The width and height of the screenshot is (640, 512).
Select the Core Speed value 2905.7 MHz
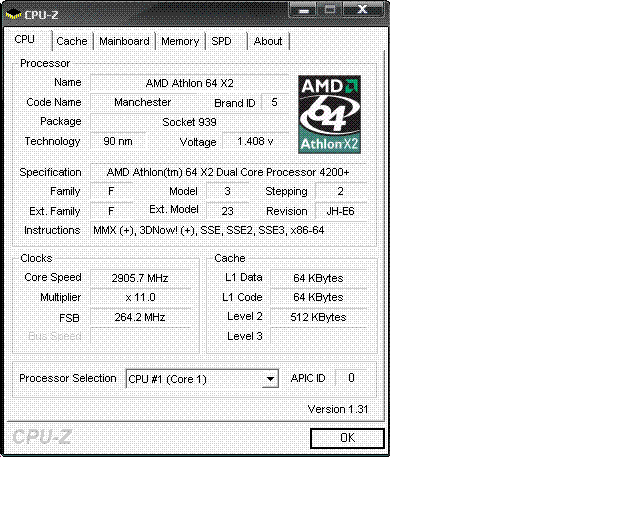[x=140, y=278]
